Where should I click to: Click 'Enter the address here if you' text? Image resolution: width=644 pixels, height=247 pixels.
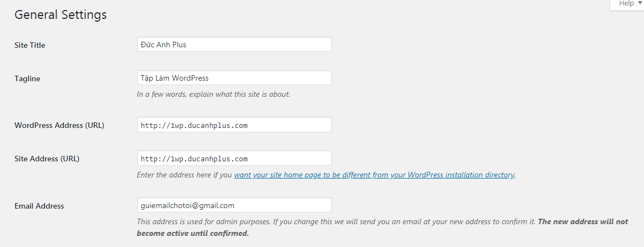click(x=184, y=175)
